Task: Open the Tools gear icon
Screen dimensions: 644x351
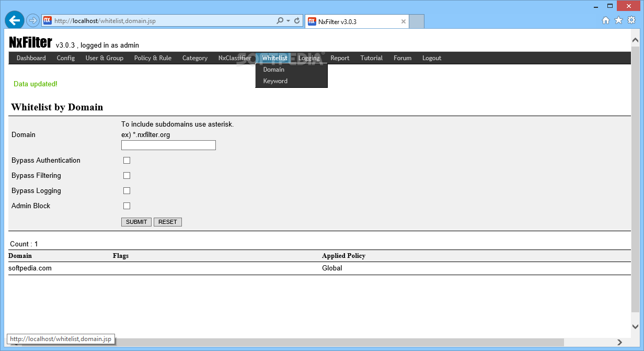Action: [631, 20]
